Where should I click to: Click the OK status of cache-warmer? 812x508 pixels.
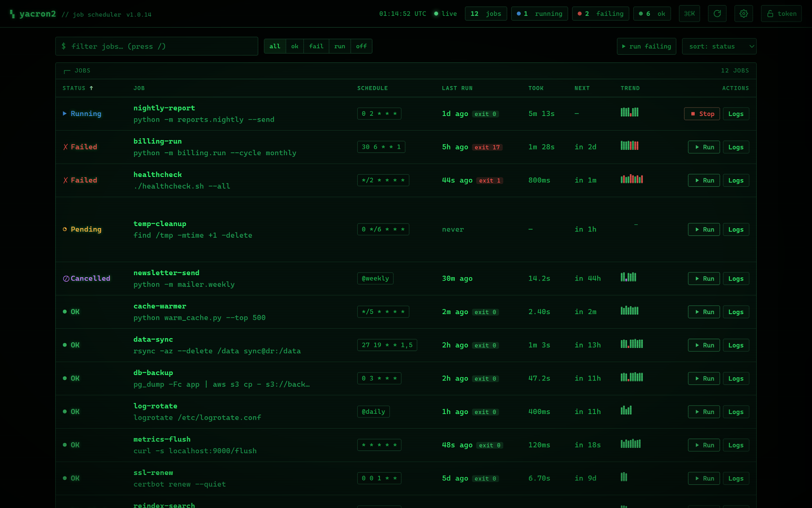71,312
